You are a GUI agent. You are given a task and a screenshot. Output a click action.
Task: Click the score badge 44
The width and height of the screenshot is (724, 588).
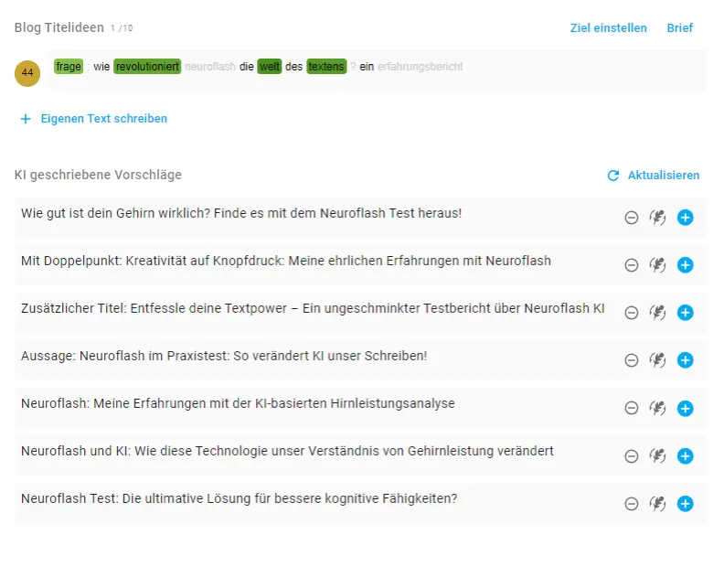[27, 73]
